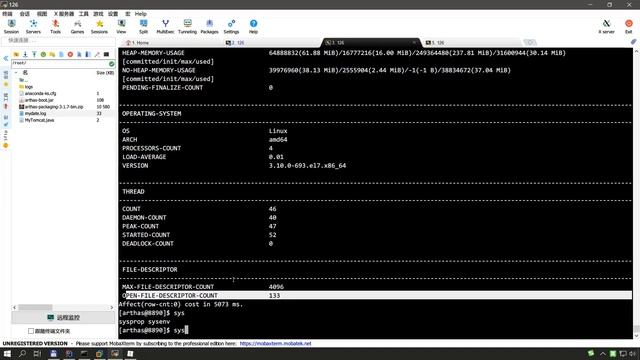Image resolution: width=640 pixels, height=360 pixels.
Task: Click the parent directory '..' row
Action: (24, 80)
